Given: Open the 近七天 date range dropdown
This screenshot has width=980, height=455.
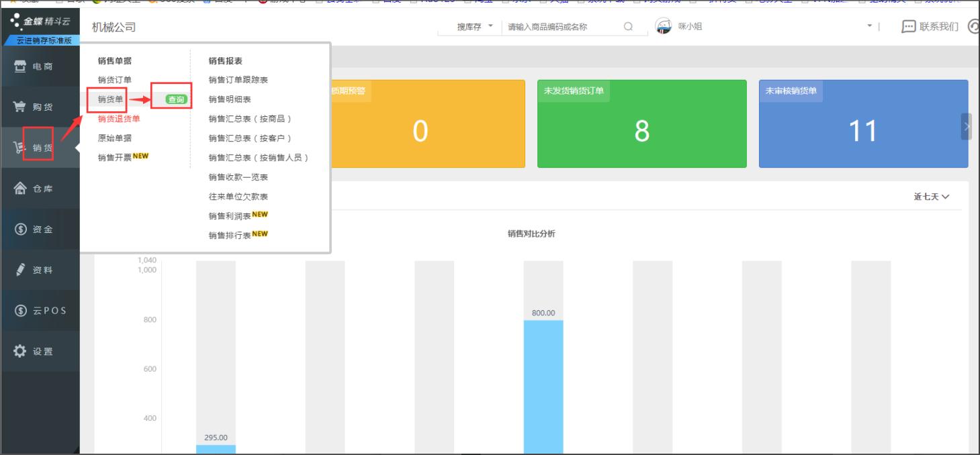Looking at the screenshot, I should (931, 197).
